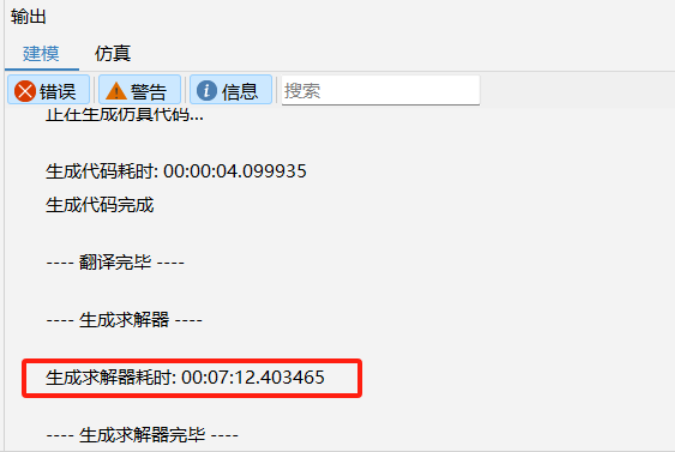
Task: Click the 00:00:04.099935 duration value
Action: (235, 171)
